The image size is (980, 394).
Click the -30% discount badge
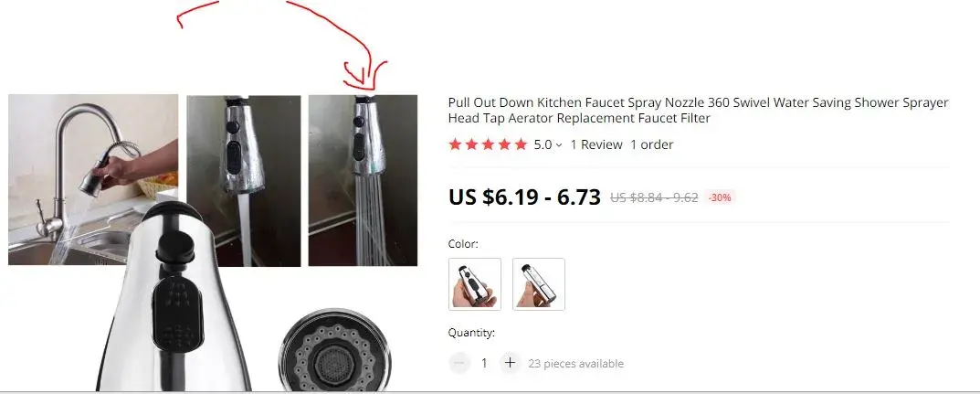point(720,197)
